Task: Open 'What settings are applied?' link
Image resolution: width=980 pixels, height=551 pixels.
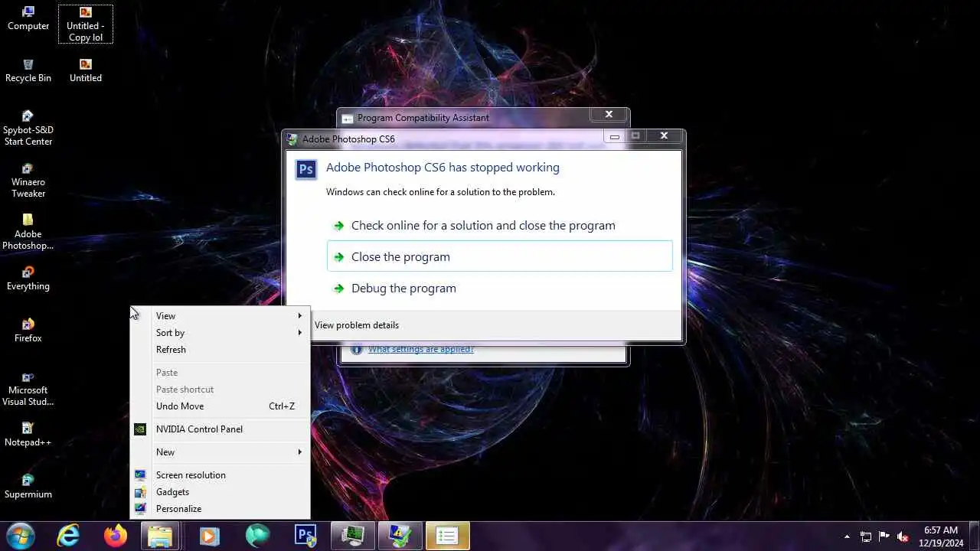Action: 420,350
